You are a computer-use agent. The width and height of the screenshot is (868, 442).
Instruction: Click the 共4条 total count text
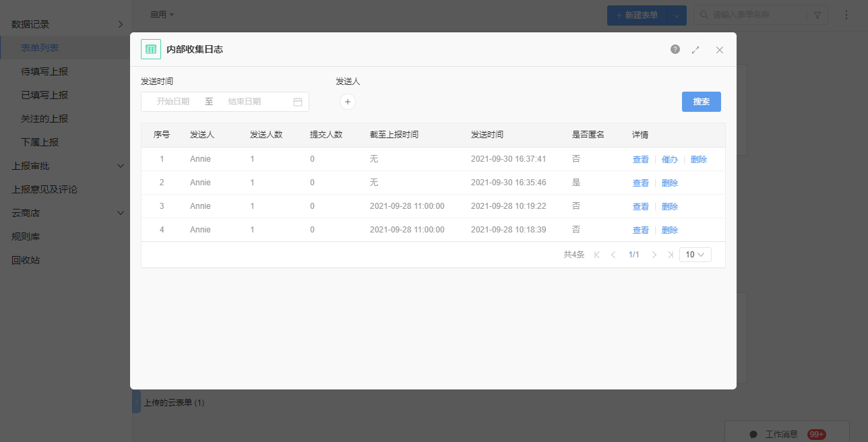click(574, 255)
